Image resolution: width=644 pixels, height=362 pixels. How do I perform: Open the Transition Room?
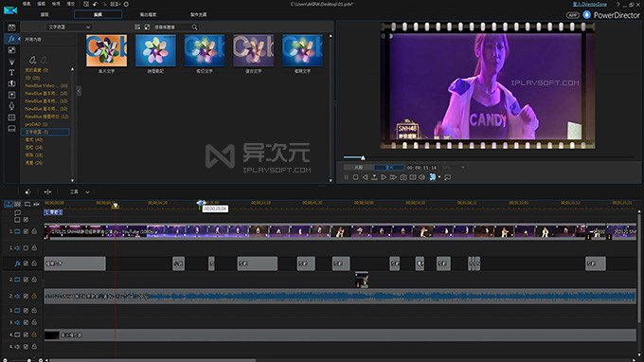coord(11,83)
